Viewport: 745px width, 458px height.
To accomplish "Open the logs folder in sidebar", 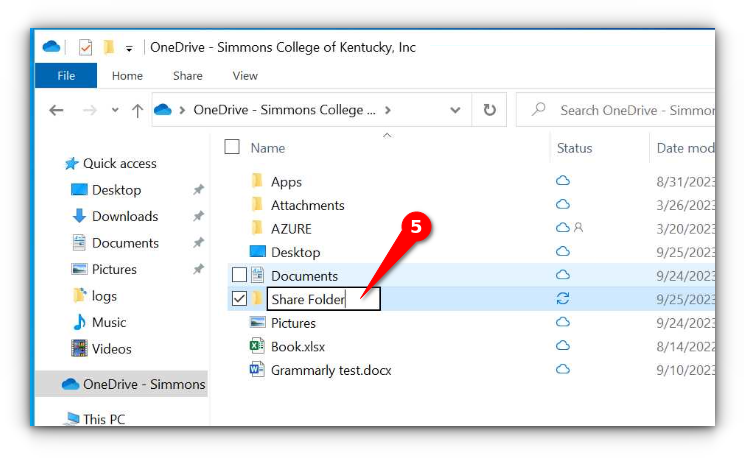I will coord(104,296).
